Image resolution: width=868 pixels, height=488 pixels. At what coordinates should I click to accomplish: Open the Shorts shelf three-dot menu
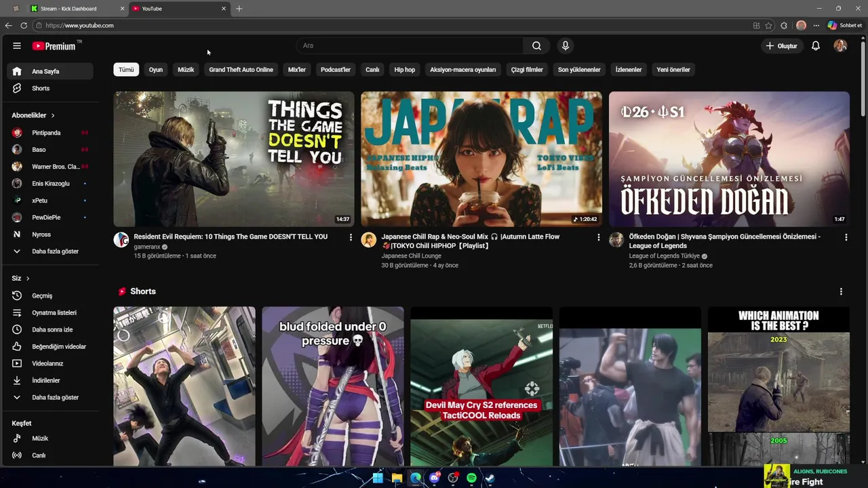(x=841, y=291)
